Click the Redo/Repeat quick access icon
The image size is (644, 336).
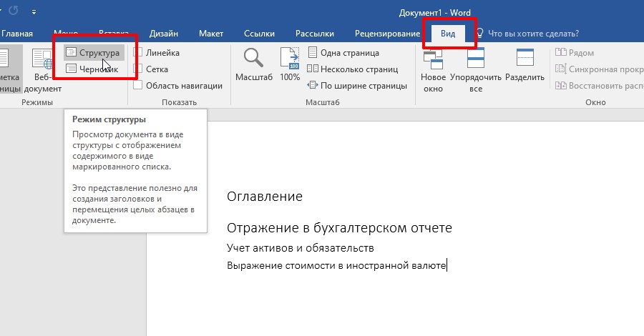pyautogui.click(x=14, y=11)
